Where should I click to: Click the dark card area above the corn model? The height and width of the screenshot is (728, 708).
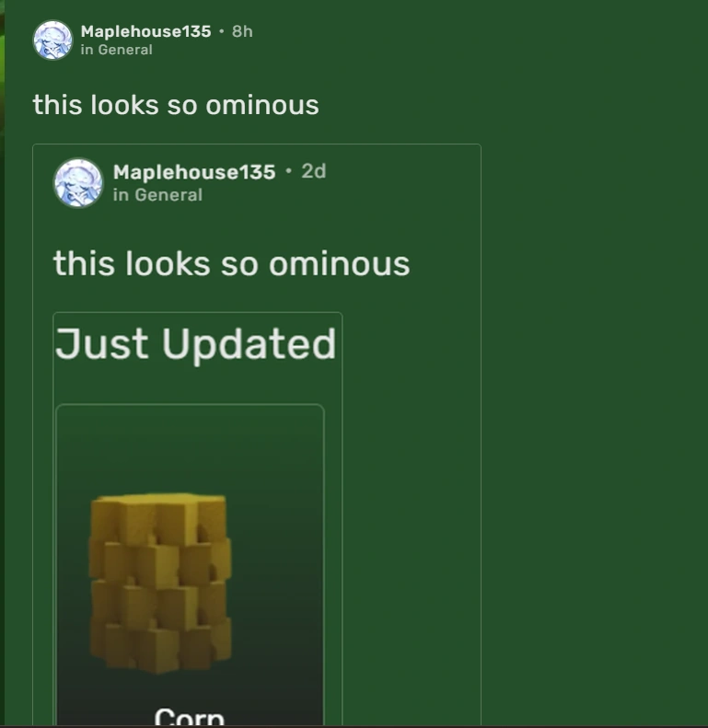(x=190, y=448)
